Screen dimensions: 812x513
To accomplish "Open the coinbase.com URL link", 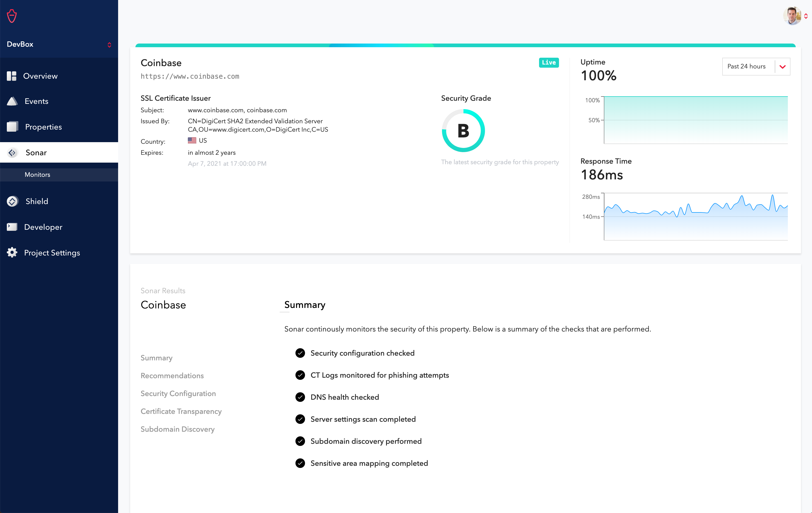I will [190, 77].
